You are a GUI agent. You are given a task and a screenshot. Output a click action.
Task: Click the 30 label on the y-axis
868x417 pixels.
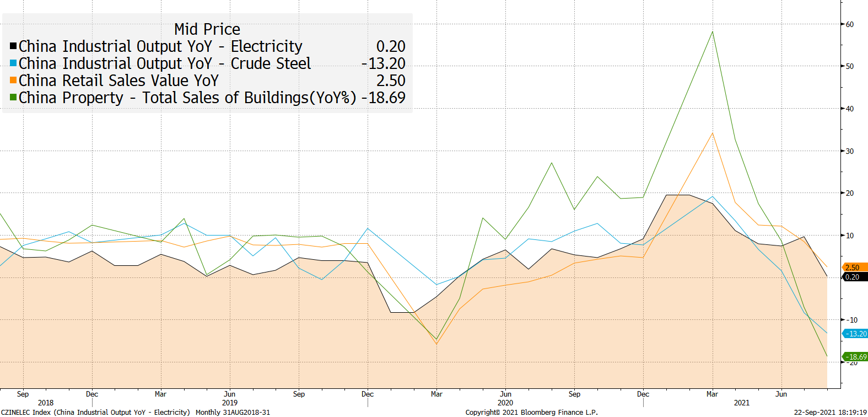pyautogui.click(x=850, y=151)
